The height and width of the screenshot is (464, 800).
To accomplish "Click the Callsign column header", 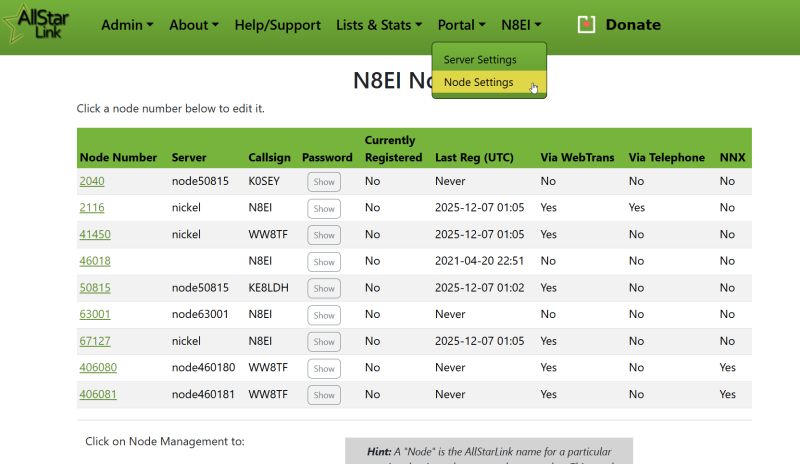I will tap(269, 157).
